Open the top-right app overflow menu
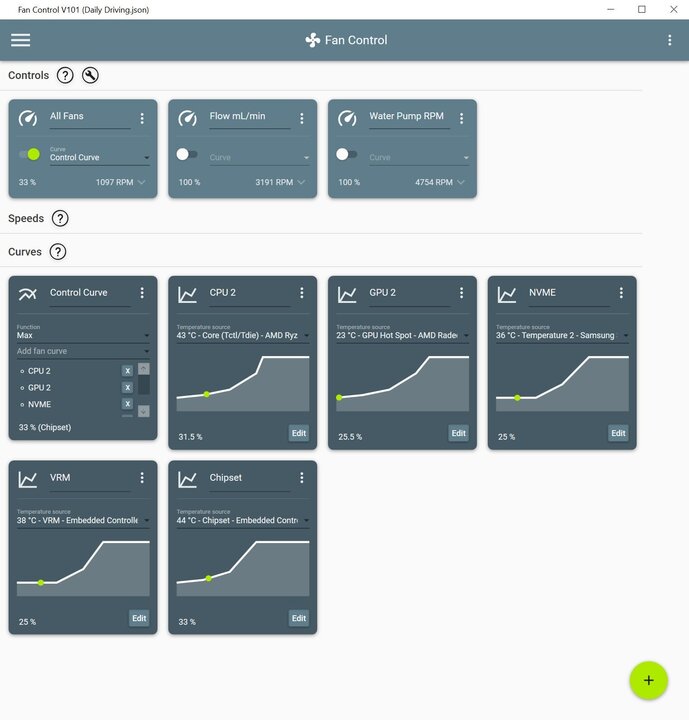 [x=670, y=40]
